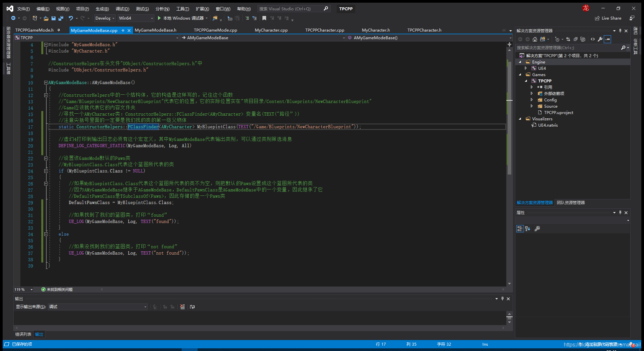
Task: Open the 文件(F) menu
Action: point(23,9)
